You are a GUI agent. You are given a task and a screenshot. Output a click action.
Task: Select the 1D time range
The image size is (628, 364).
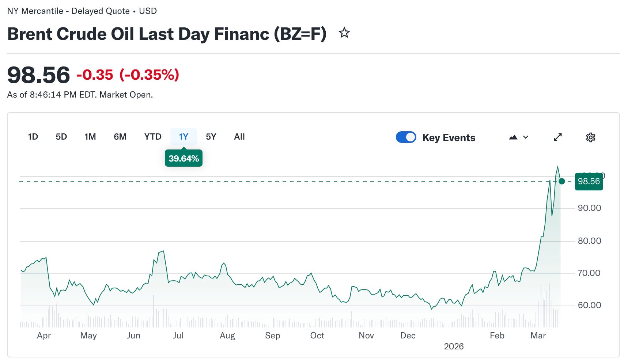coord(33,137)
